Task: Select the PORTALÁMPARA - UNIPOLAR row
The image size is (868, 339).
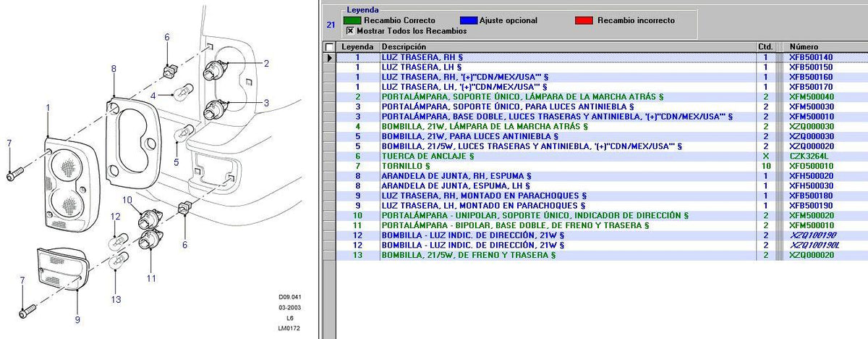Action: click(603, 215)
